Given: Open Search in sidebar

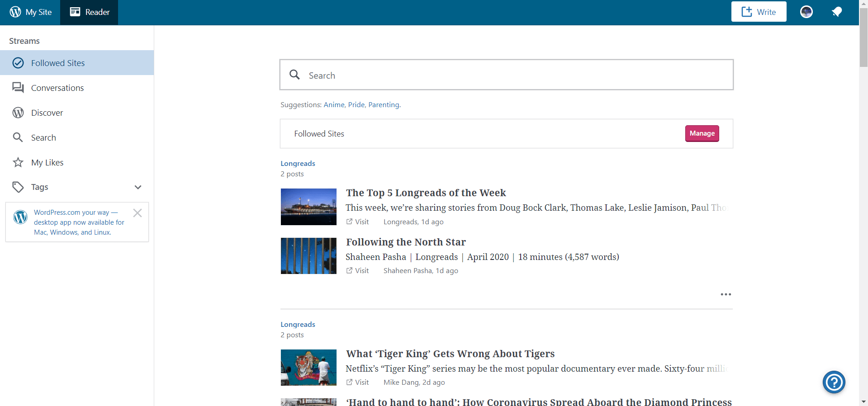Looking at the screenshot, I should click(x=77, y=137).
